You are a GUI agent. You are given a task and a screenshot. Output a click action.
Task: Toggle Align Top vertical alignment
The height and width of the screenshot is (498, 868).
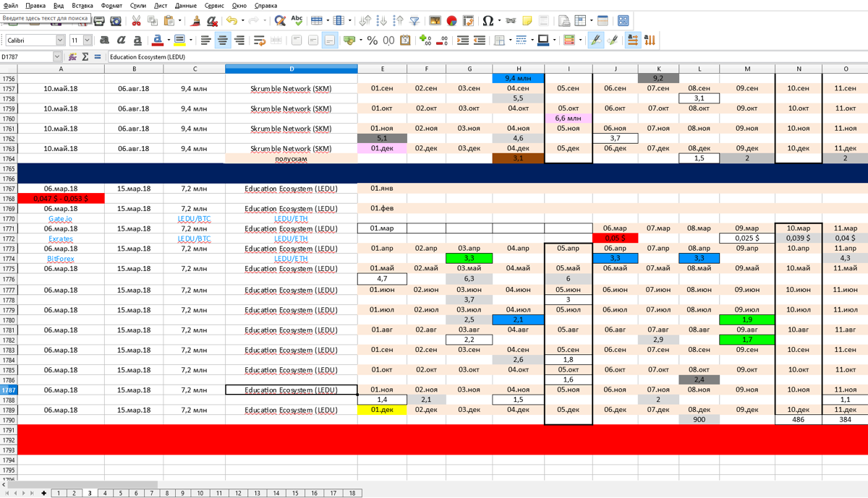(297, 40)
